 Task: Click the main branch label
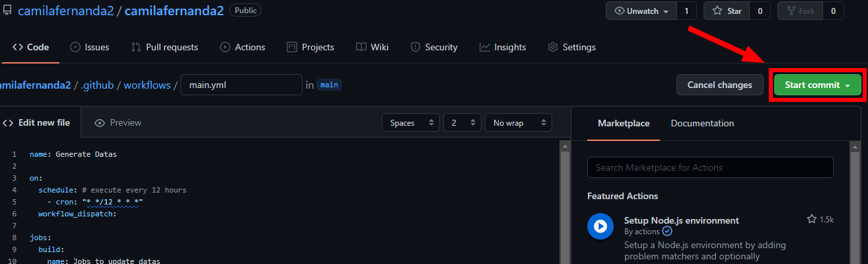(x=329, y=85)
